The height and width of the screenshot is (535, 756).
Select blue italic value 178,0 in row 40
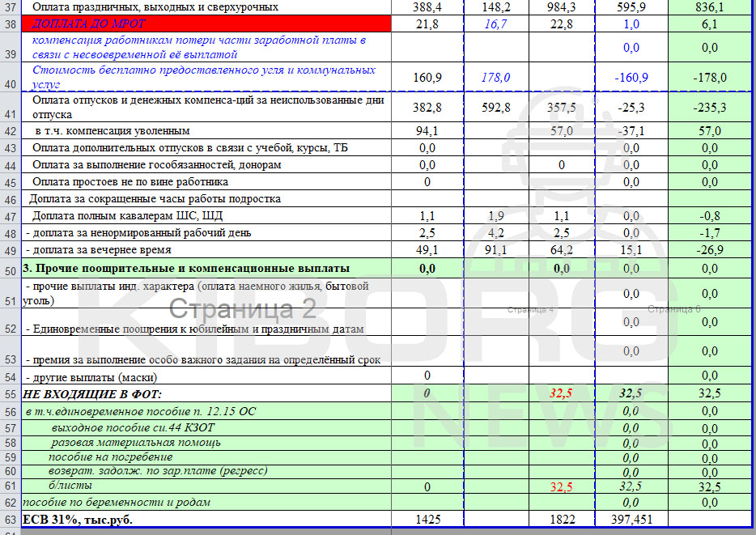click(495, 77)
